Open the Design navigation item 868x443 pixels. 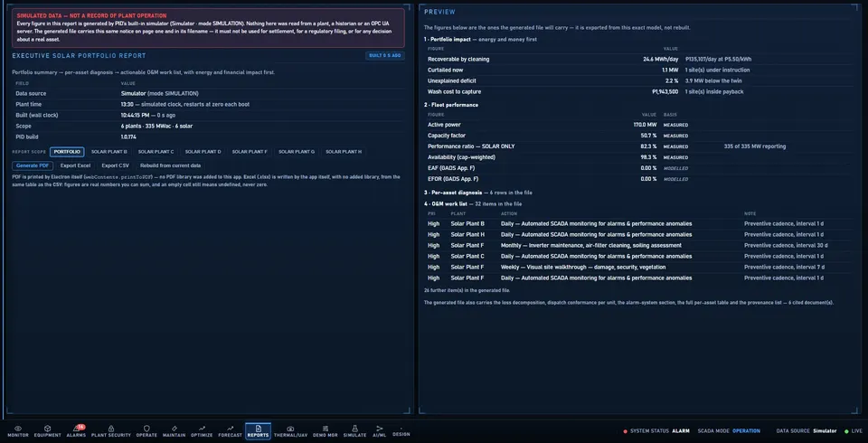pyautogui.click(x=401, y=432)
